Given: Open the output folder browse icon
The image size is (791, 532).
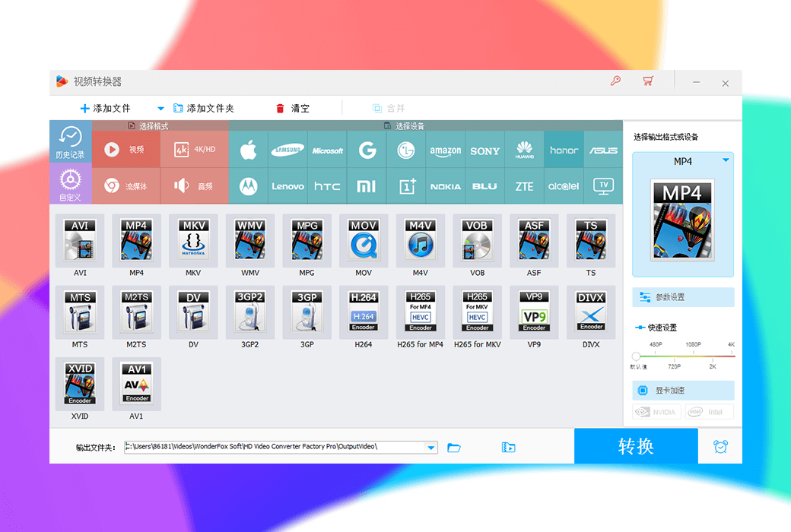Looking at the screenshot, I should [x=453, y=448].
